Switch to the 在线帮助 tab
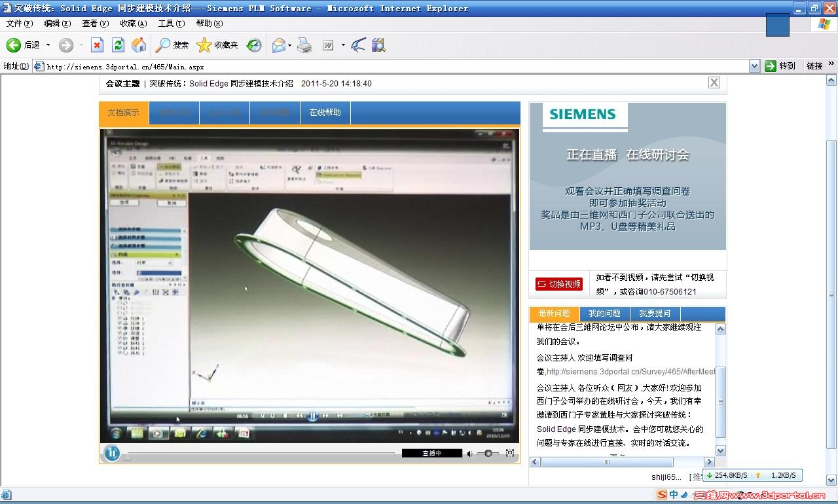Viewport: 838px width, 504px height. (325, 113)
